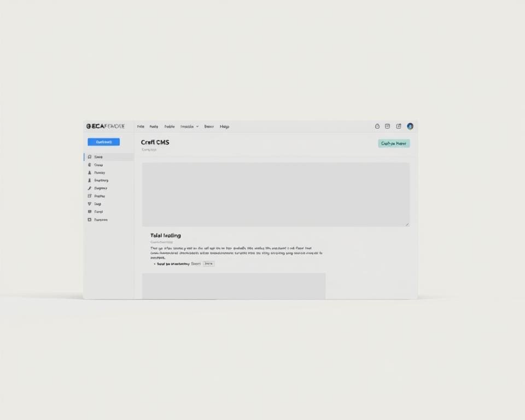Click the square panel icon in the top bar
Image resolution: width=525 pixels, height=420 pixels.
point(387,126)
